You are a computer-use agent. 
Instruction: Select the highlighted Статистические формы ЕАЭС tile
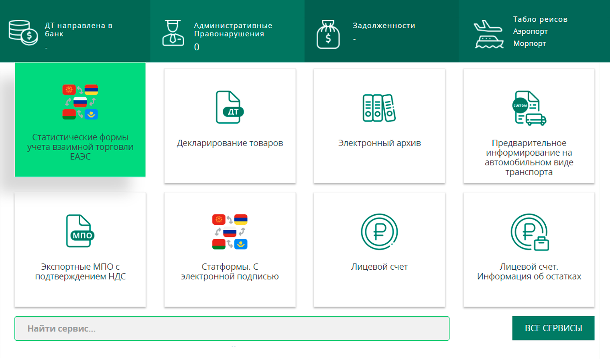click(80, 120)
